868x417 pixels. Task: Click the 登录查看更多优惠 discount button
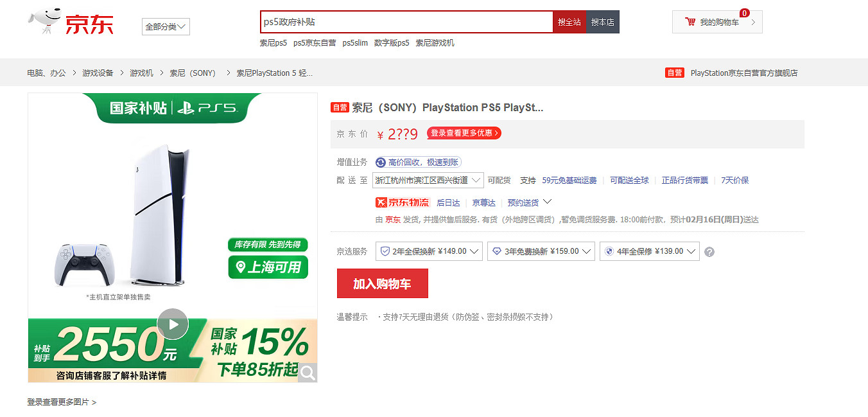tap(464, 133)
